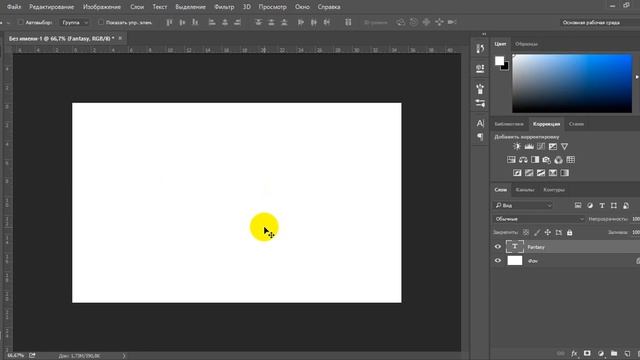Image resolution: width=640 pixels, height=360 pixels.
Task: Switch to the Образцы swatches tab
Action: pos(526,44)
